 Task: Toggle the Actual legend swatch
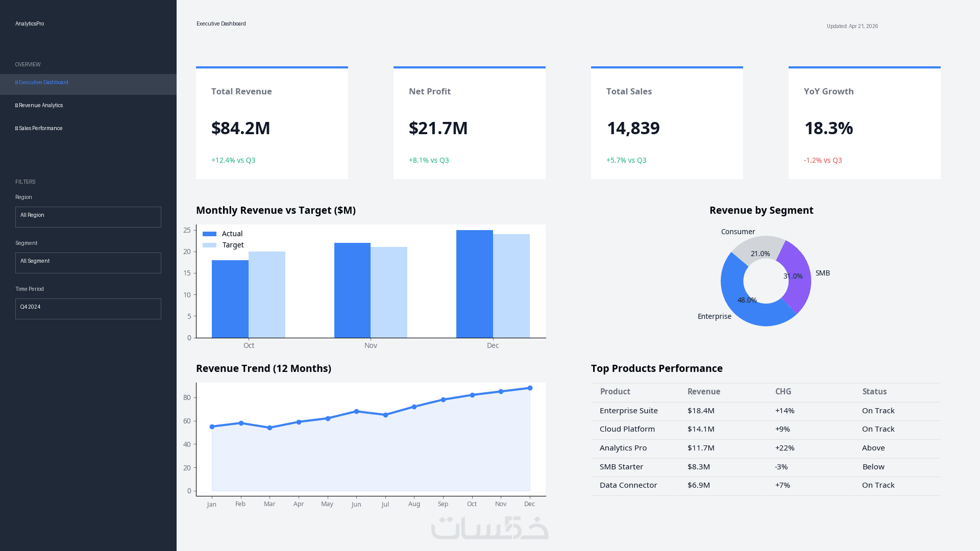[209, 234]
